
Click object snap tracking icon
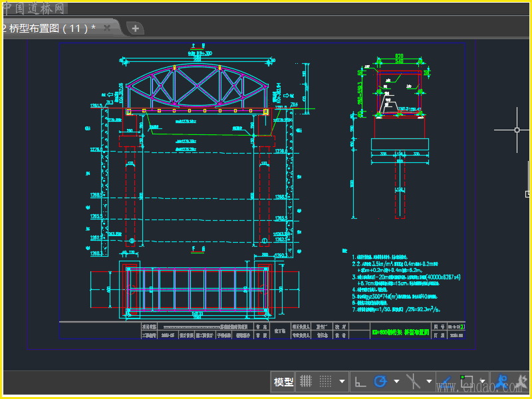(x=446, y=382)
